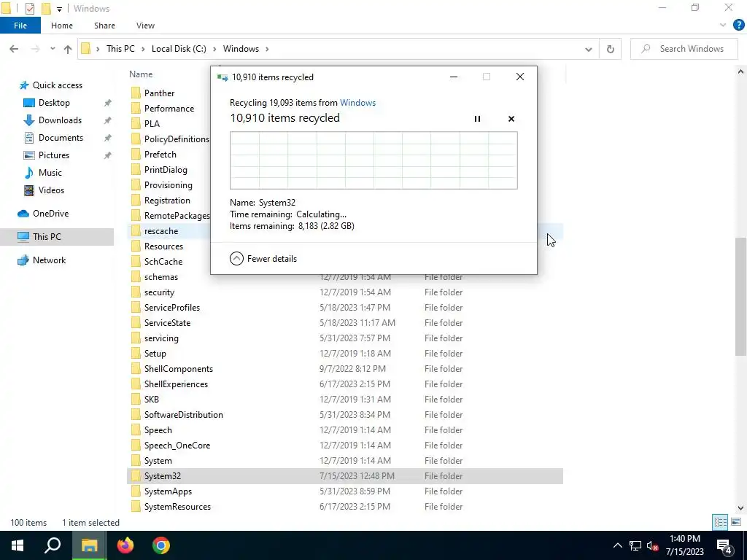Switch to large thumbnails view icon
The height and width of the screenshot is (560, 747).
[736, 522]
